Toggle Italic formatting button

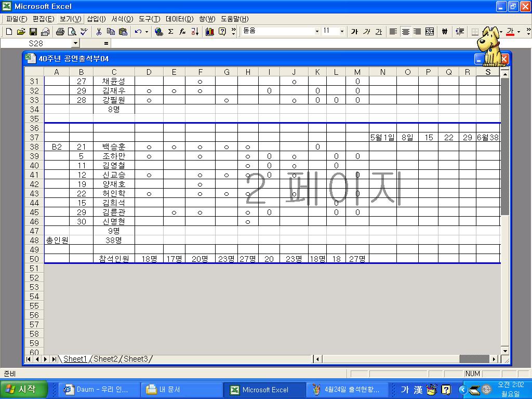click(x=366, y=32)
